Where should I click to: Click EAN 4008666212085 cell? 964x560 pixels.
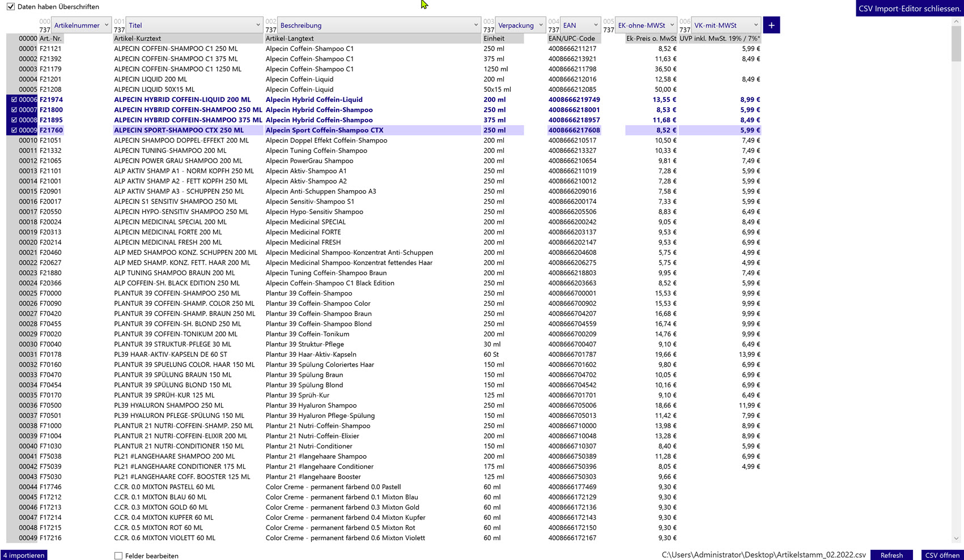pyautogui.click(x=572, y=89)
